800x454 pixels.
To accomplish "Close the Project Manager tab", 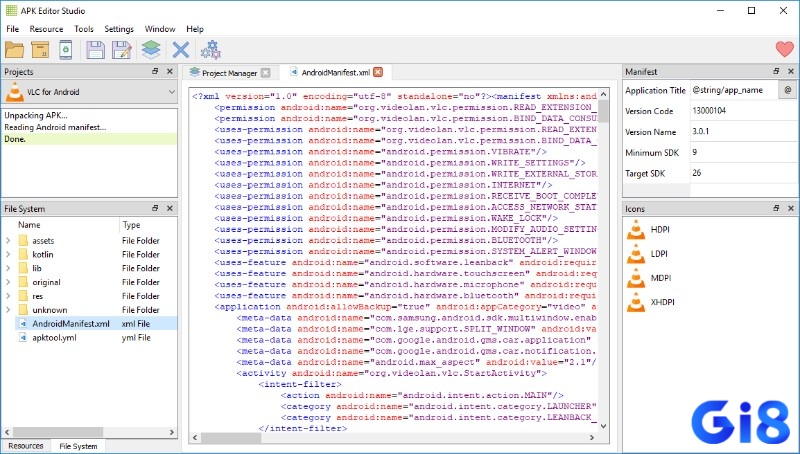I will coord(265,73).
